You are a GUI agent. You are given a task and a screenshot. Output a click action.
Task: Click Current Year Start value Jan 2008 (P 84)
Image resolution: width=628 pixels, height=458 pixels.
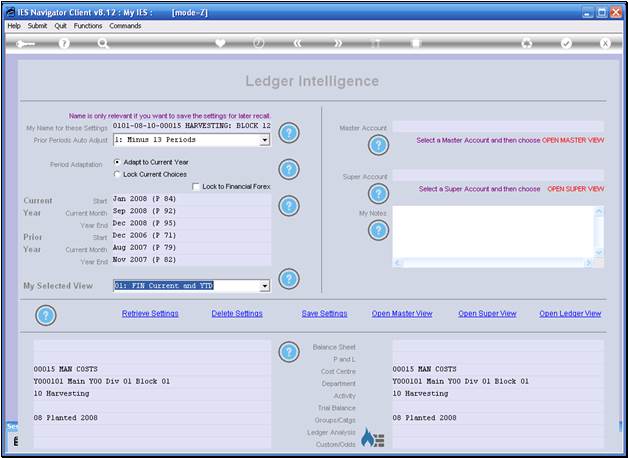[192, 199]
